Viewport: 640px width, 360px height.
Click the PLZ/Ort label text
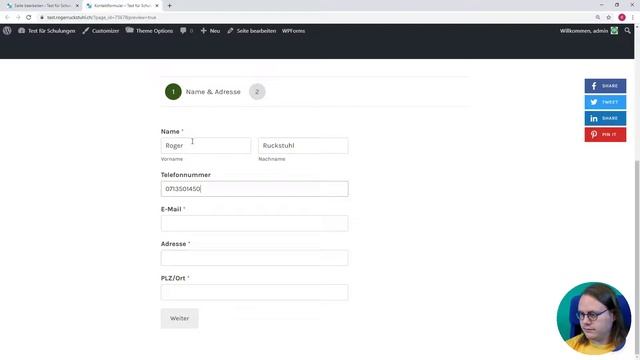(173, 278)
